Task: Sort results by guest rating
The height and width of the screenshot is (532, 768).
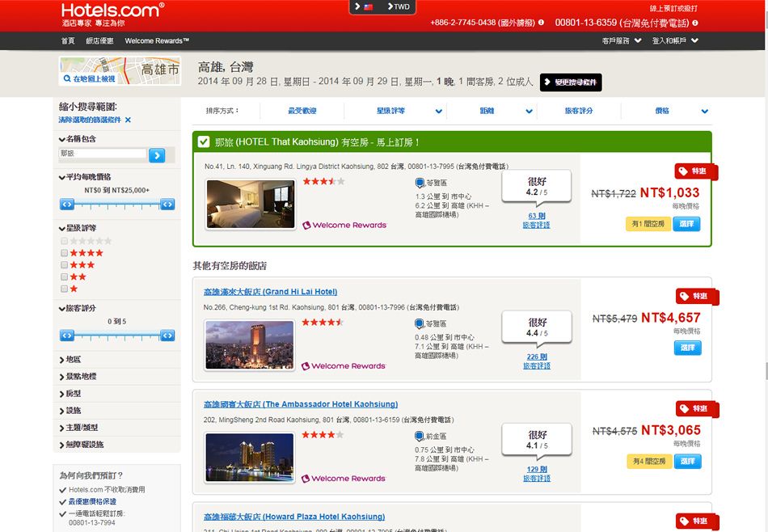Action: pos(579,112)
